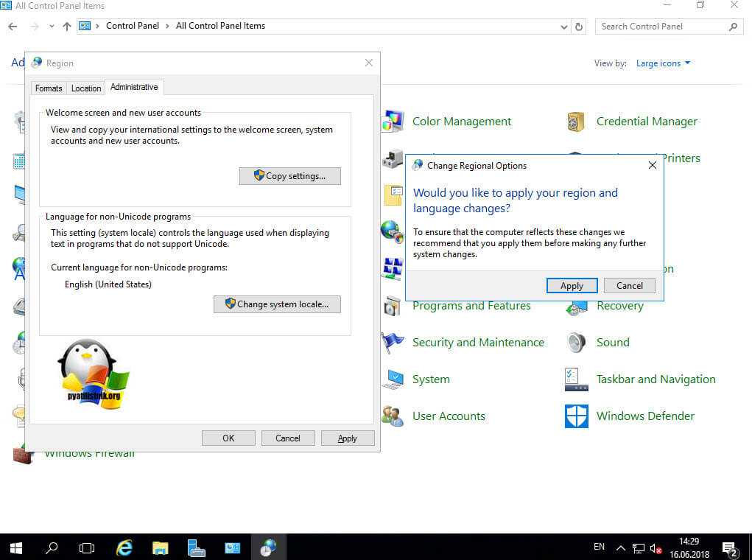Open the Programs and Features link
The width and height of the screenshot is (752, 560).
click(x=471, y=306)
